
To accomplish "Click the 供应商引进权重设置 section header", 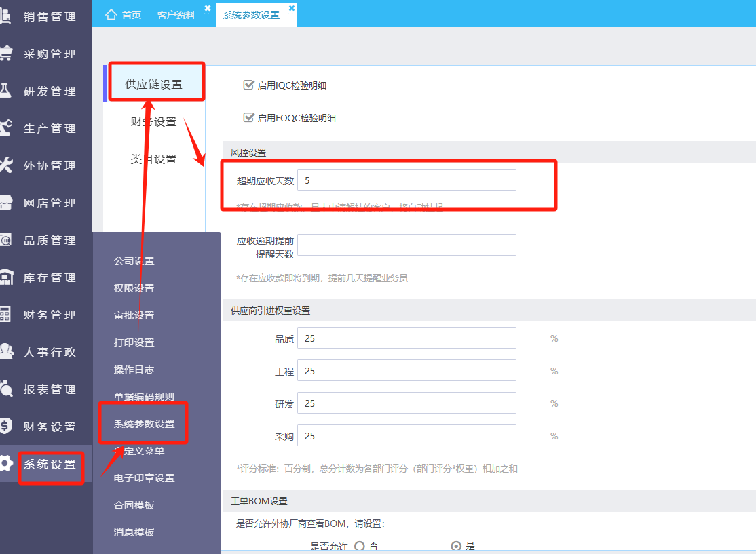I will [270, 311].
